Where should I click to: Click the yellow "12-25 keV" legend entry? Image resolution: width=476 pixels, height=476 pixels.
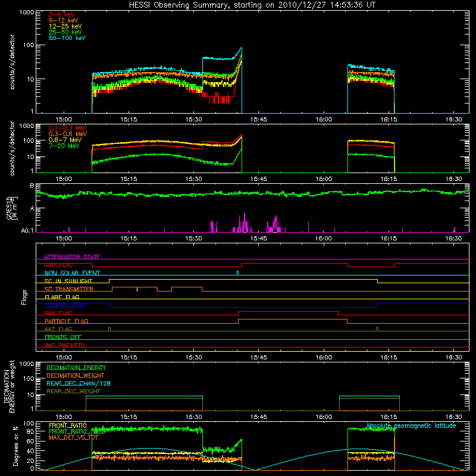(x=65, y=26)
